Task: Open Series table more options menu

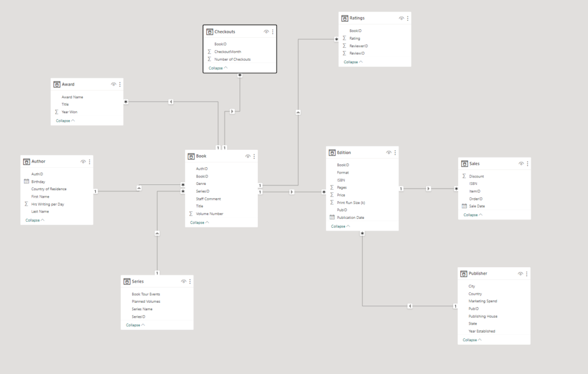Action: [190, 282]
